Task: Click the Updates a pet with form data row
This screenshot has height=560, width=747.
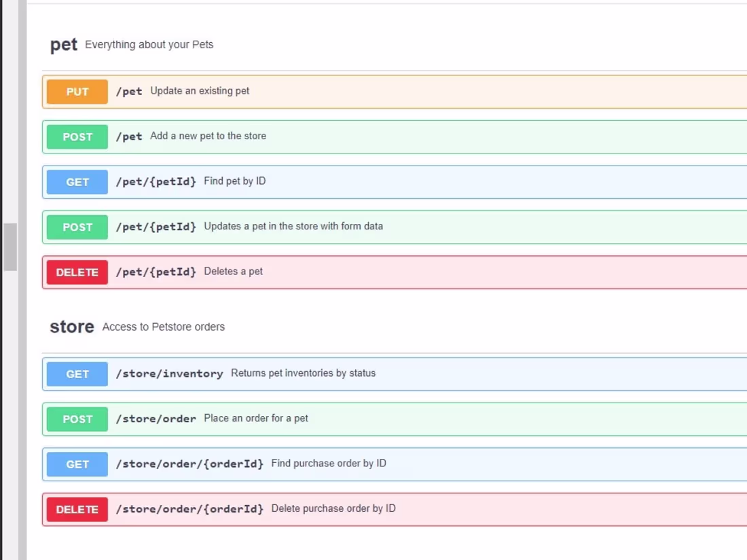Action: coord(340,227)
